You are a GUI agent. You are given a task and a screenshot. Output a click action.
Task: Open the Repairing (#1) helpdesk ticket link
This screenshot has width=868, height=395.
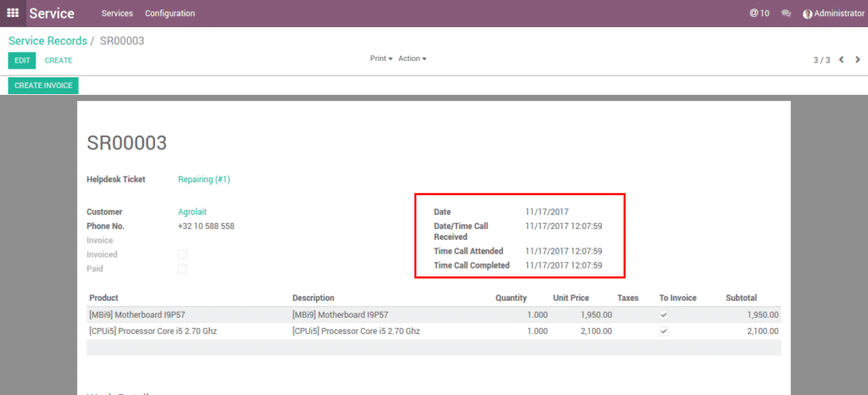pos(203,179)
